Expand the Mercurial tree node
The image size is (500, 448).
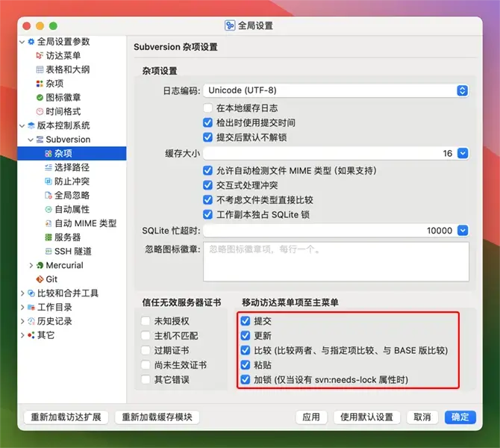click(x=31, y=266)
